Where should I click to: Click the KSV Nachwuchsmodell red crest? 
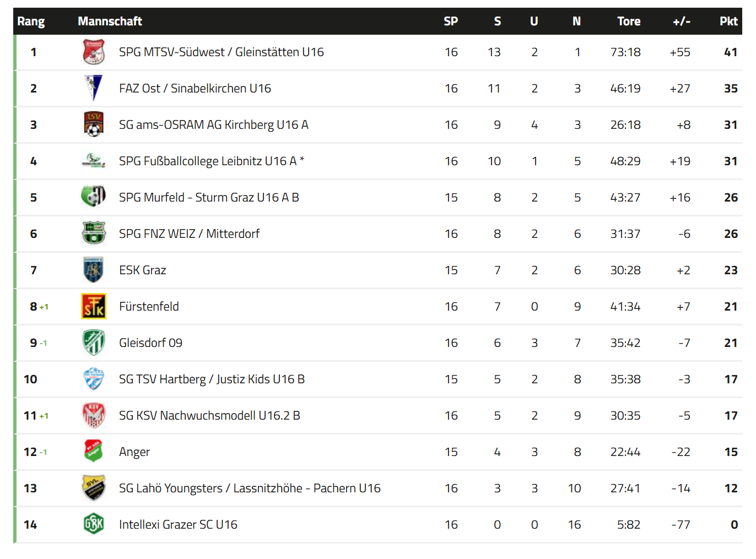pos(94,415)
